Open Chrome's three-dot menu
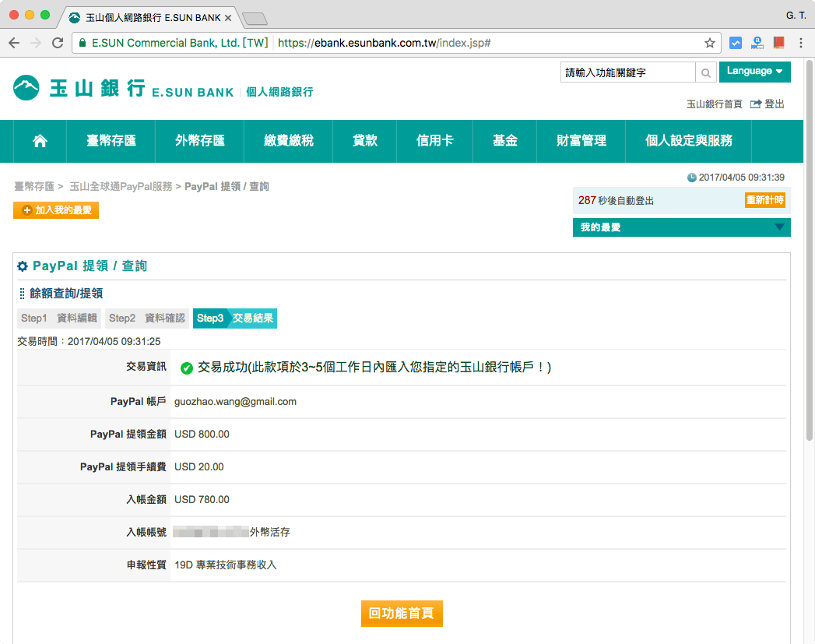 pos(802,43)
